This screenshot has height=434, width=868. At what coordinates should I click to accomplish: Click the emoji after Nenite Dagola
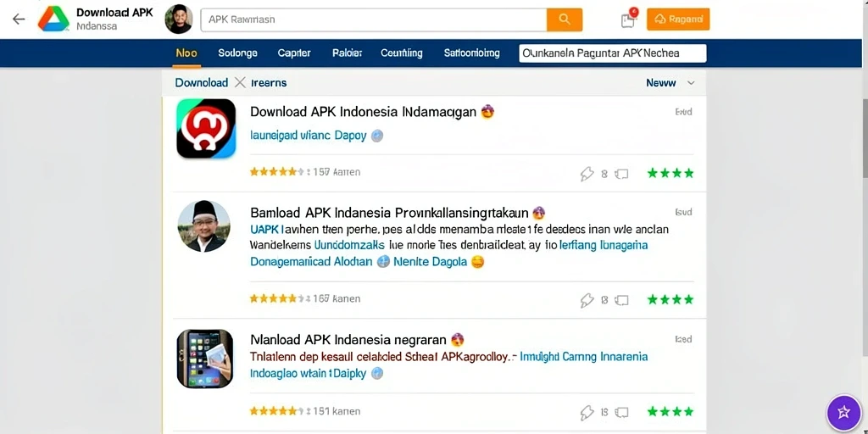tap(477, 261)
